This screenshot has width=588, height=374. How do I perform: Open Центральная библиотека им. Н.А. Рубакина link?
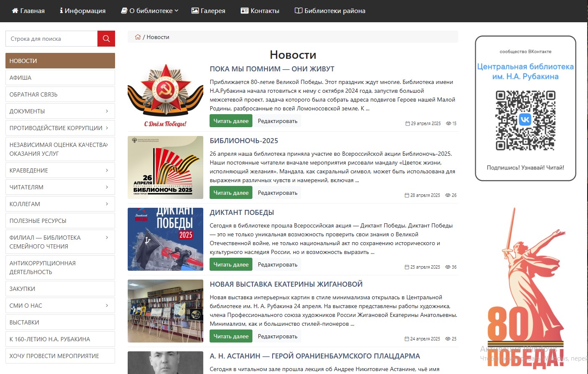(525, 71)
